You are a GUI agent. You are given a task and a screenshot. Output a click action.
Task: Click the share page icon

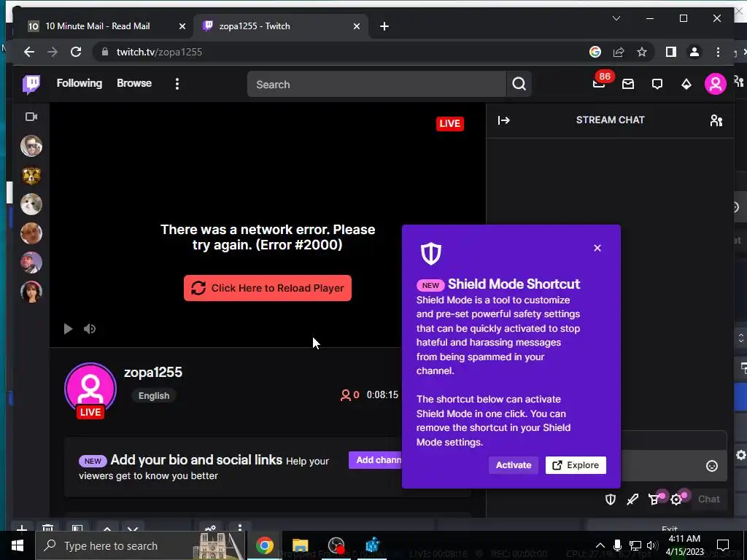[619, 52]
